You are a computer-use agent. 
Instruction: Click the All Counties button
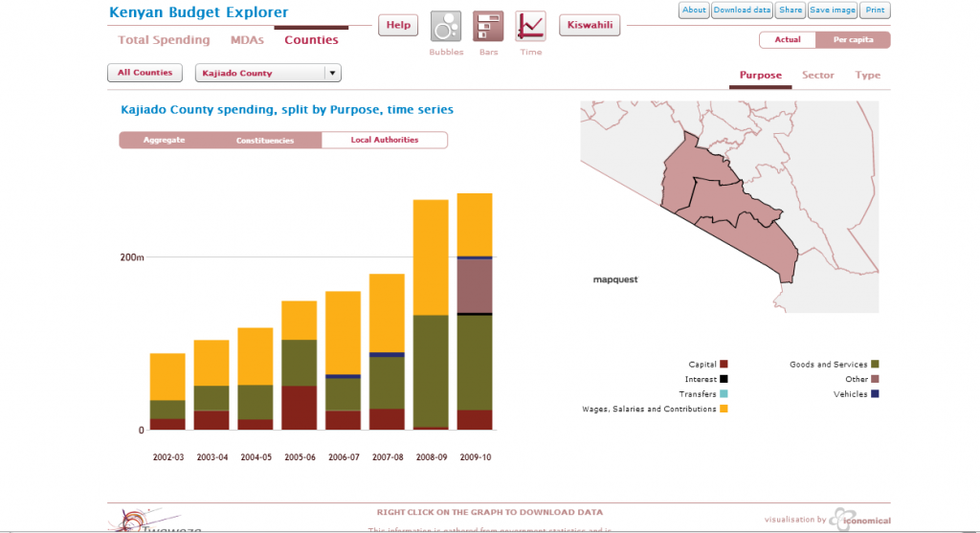145,73
